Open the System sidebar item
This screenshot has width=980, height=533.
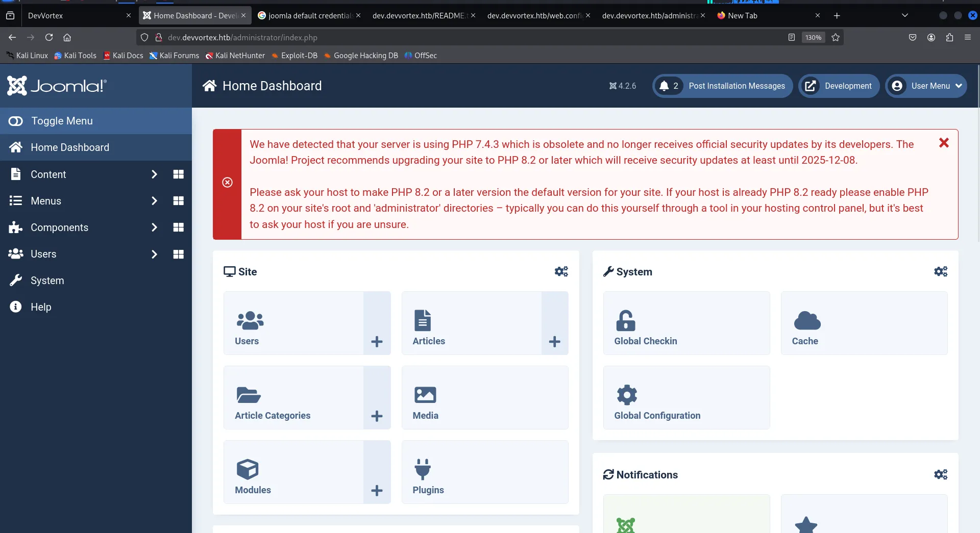coord(96,281)
